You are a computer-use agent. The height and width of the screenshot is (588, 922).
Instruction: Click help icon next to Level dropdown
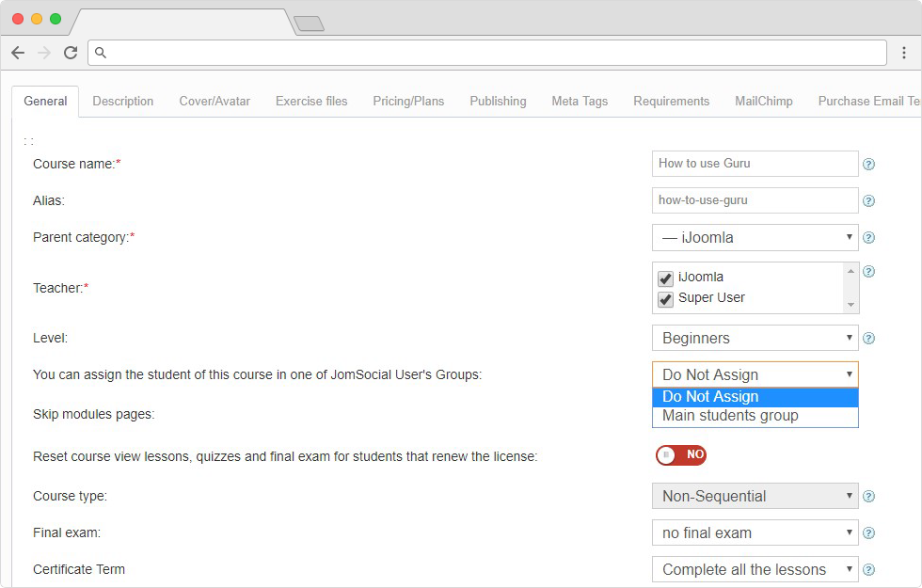click(x=868, y=339)
